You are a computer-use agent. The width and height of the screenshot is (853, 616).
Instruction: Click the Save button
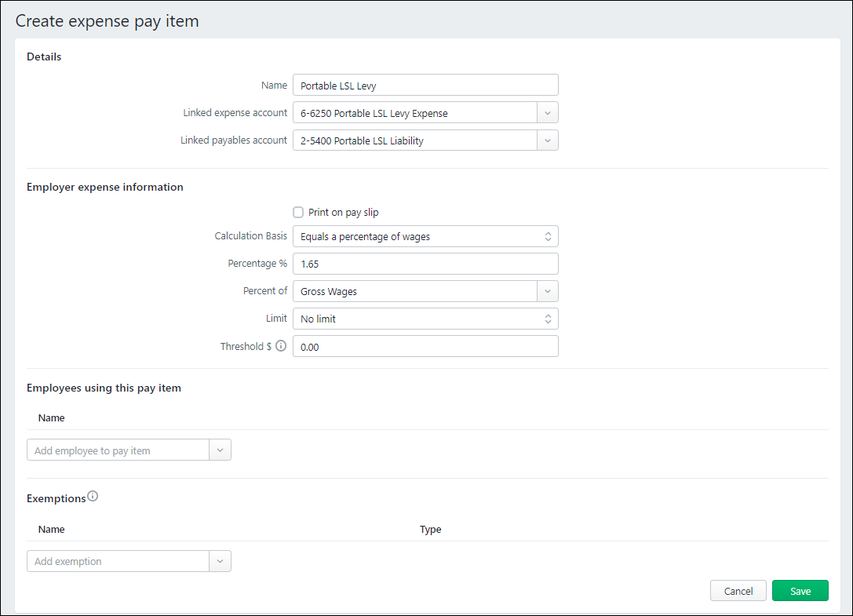click(800, 591)
